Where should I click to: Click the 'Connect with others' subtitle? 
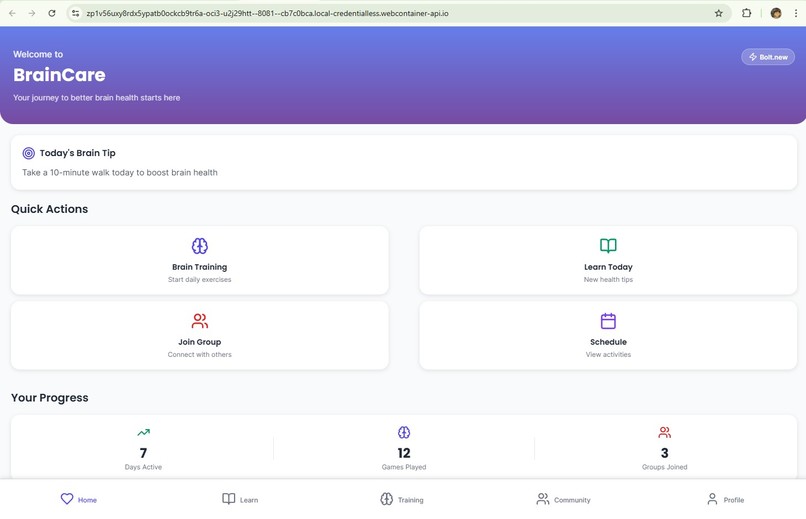199,355
